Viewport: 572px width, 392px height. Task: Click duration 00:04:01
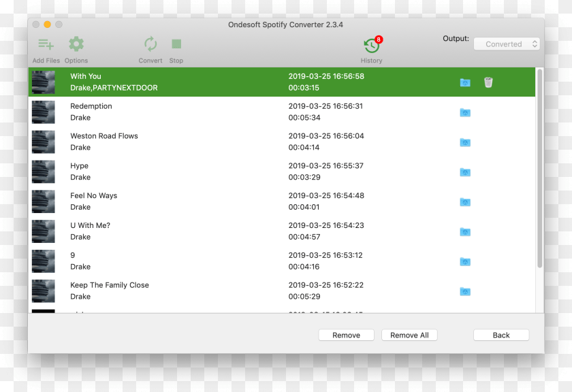304,207
